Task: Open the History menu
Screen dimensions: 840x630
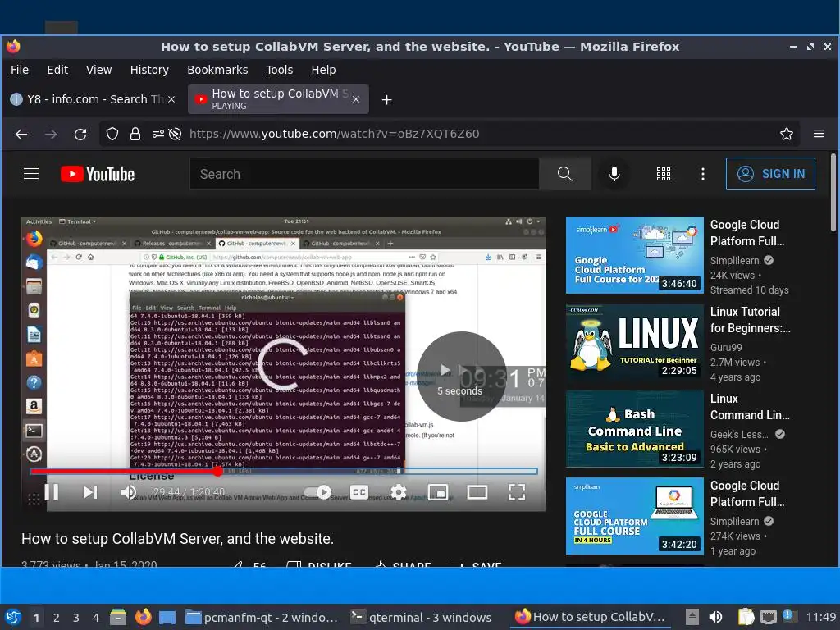Action: [149, 70]
